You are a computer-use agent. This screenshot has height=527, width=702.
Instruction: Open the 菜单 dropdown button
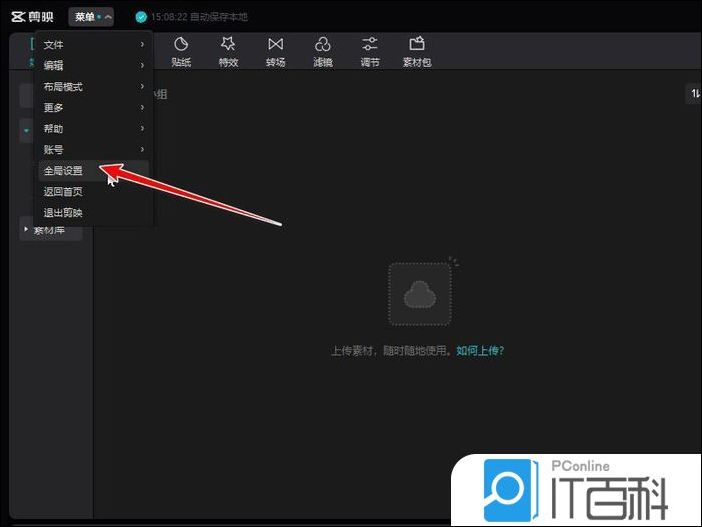[91, 17]
